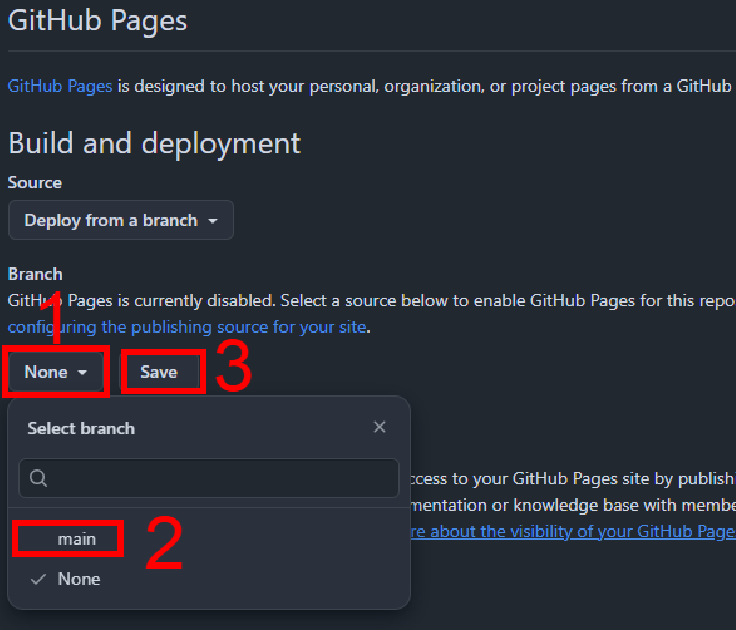
Task: Select the main branch option
Action: tap(209, 539)
